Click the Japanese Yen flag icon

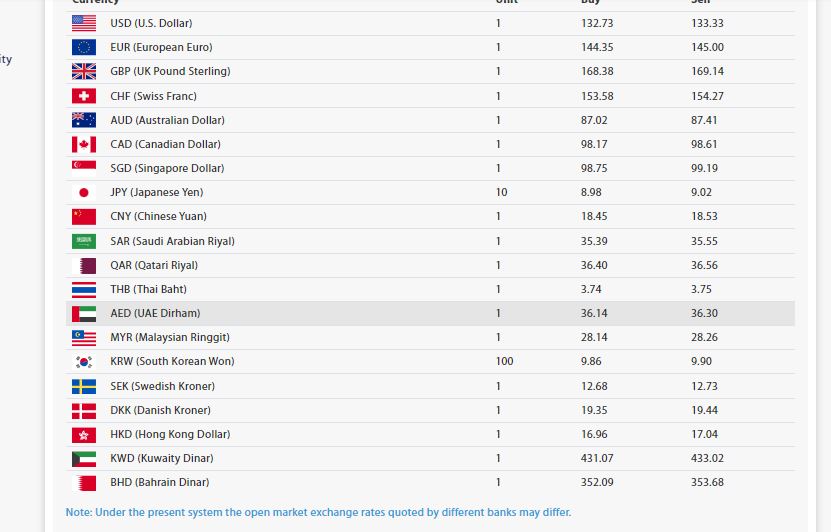[84, 192]
